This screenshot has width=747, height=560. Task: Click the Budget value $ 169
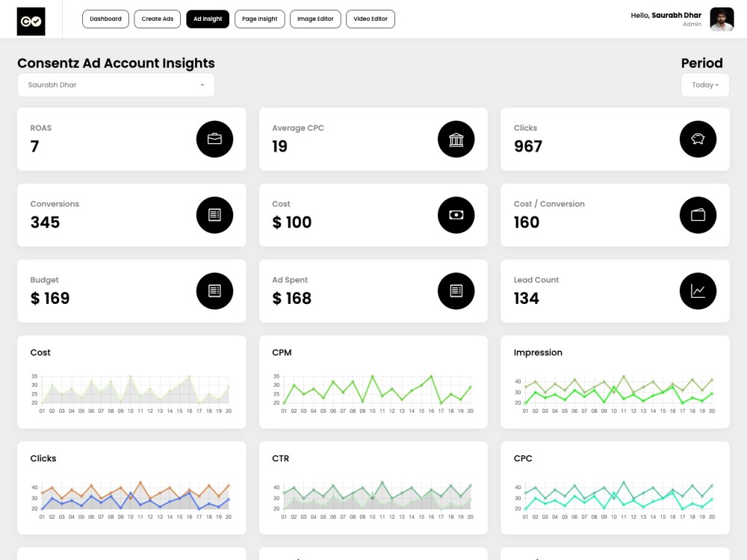tap(50, 298)
